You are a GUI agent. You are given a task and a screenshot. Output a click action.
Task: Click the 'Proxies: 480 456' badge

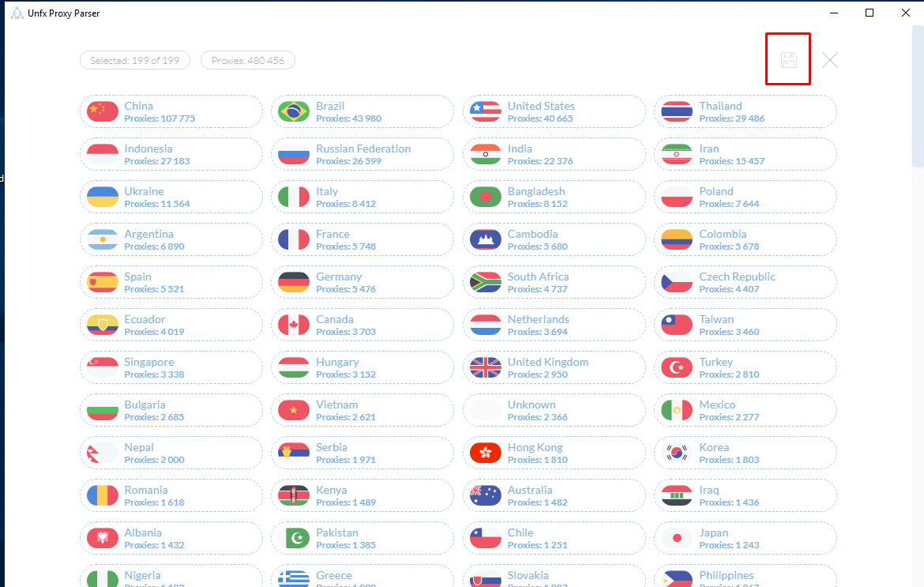(248, 60)
